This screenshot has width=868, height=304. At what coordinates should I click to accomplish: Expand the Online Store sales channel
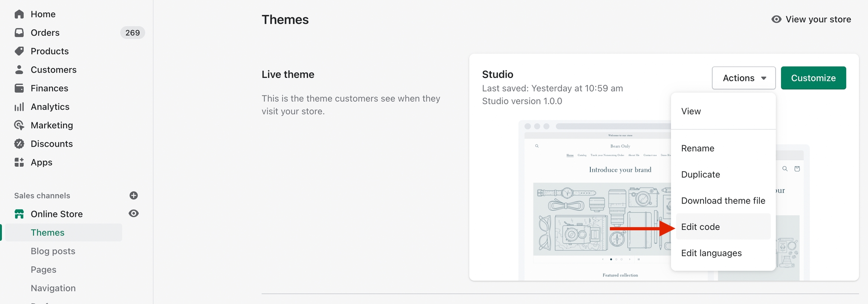pyautogui.click(x=57, y=214)
